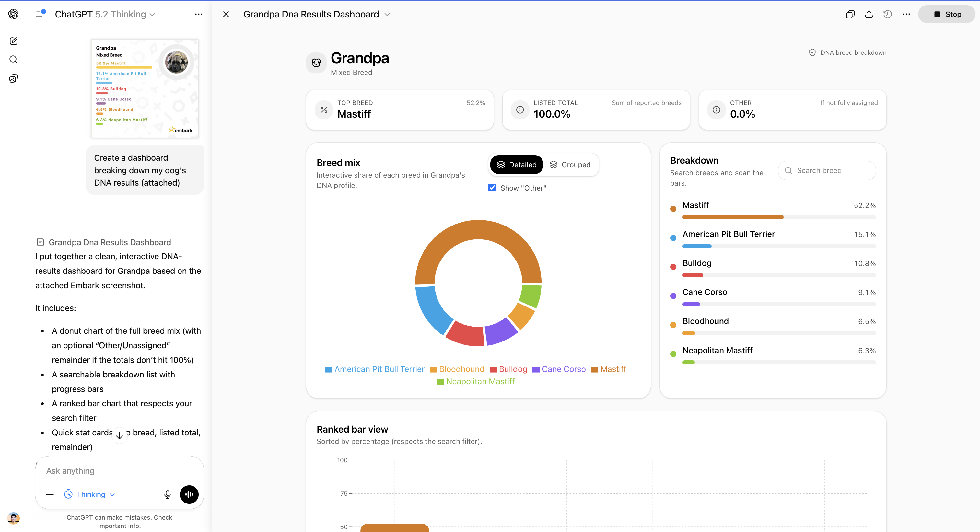Close the canvas panel
The image size is (980, 532).
pos(226,14)
